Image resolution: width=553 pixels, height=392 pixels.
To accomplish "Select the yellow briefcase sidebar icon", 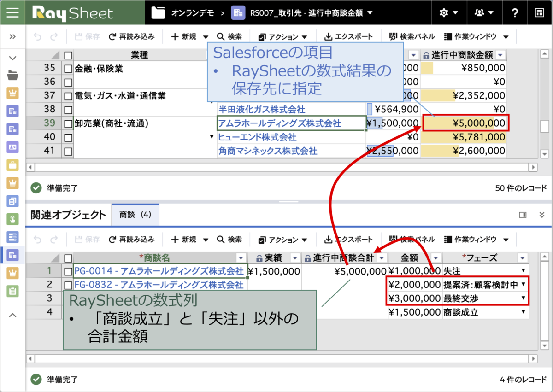I will (12, 165).
